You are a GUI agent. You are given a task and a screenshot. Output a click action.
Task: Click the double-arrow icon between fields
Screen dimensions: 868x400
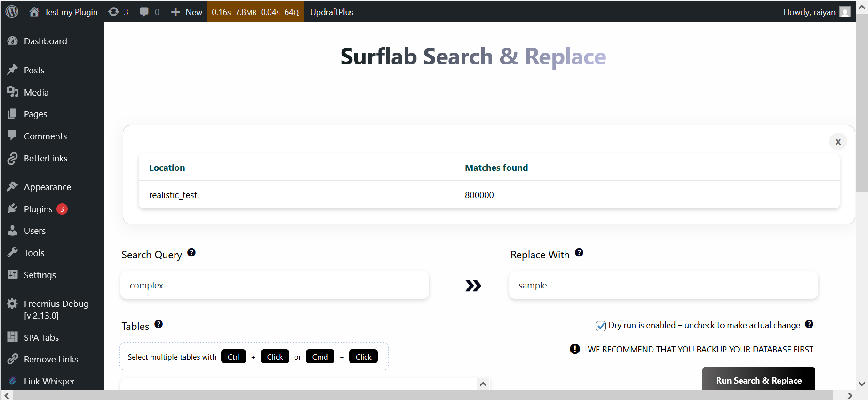tap(473, 286)
